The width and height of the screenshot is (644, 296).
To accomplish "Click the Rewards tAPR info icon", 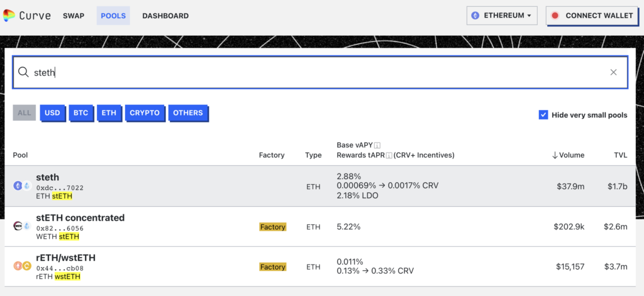I will tap(389, 156).
